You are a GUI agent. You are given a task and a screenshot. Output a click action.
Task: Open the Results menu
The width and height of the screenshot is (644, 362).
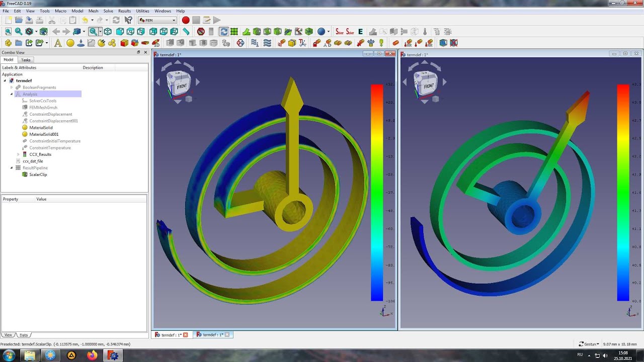[x=124, y=11]
